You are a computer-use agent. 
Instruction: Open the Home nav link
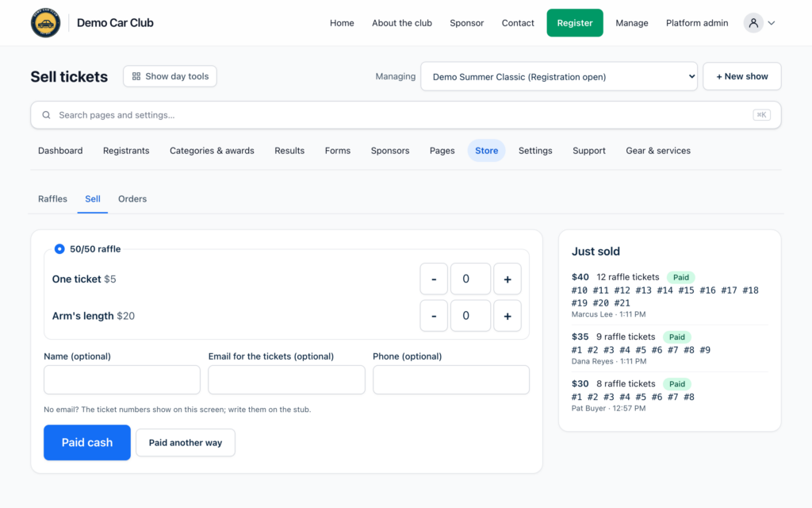[343, 23]
